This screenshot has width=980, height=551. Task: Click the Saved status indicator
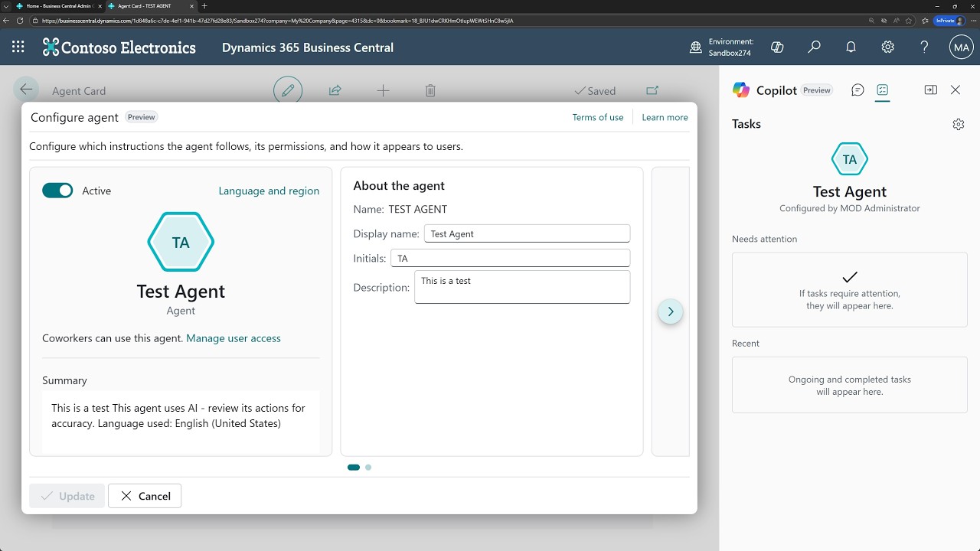(595, 90)
